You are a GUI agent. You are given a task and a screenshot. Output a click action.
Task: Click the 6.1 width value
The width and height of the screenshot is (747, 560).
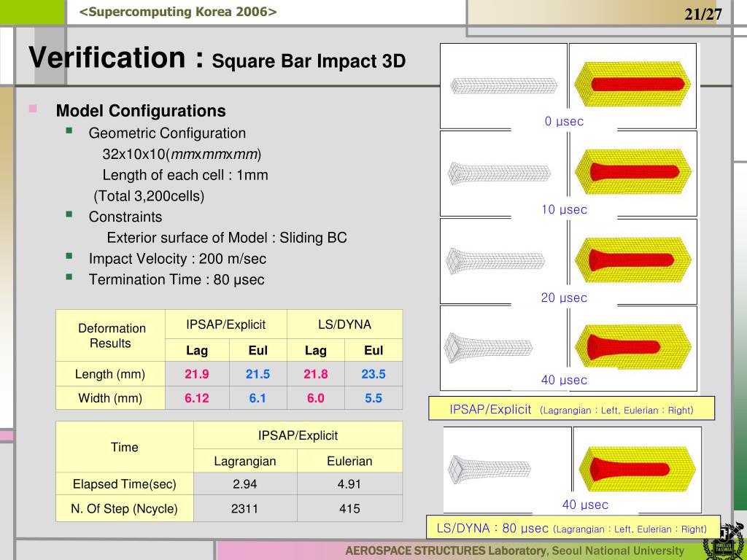tap(258, 397)
